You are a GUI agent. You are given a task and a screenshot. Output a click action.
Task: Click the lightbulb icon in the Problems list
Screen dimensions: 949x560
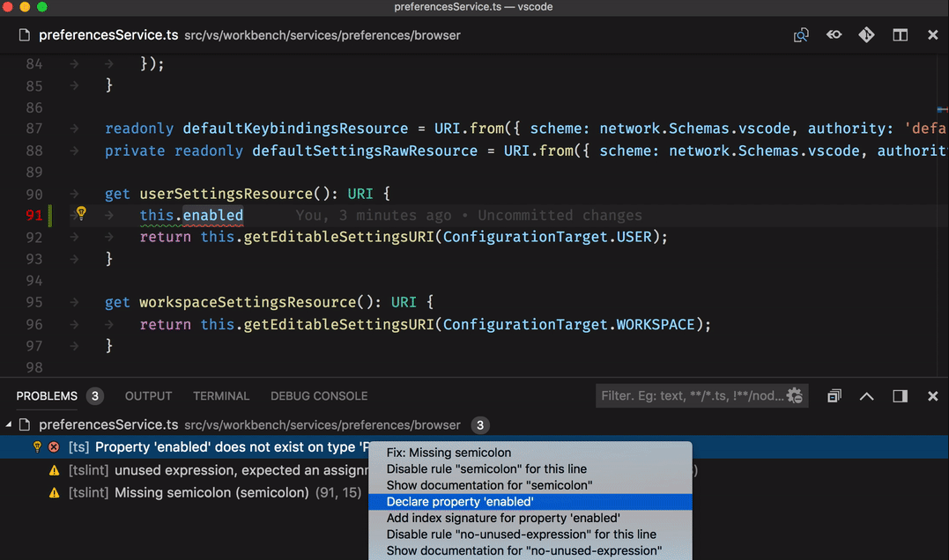pyautogui.click(x=37, y=447)
